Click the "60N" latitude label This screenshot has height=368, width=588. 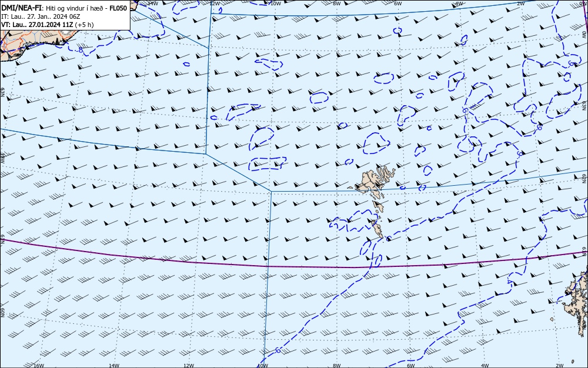click(x=2, y=313)
